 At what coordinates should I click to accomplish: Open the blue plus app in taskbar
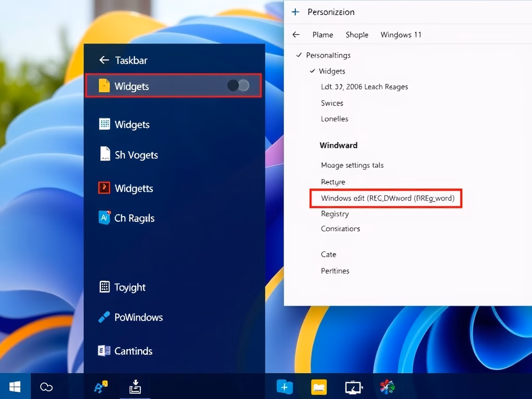point(284,387)
